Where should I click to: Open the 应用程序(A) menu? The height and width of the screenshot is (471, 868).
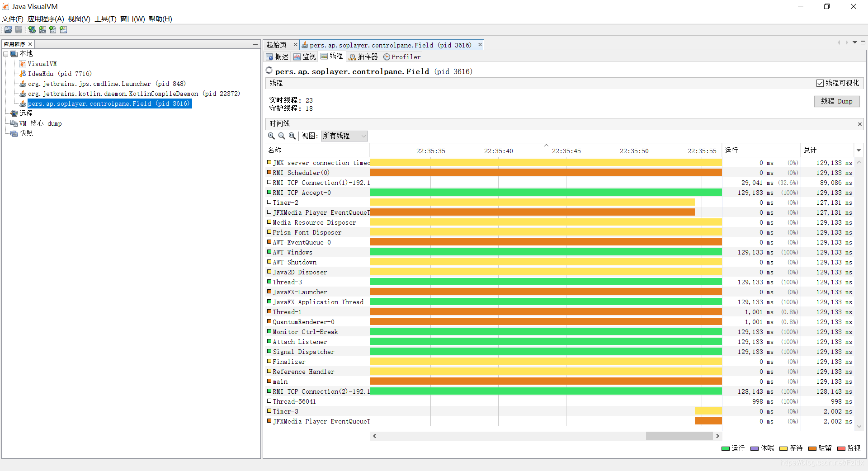(46, 19)
